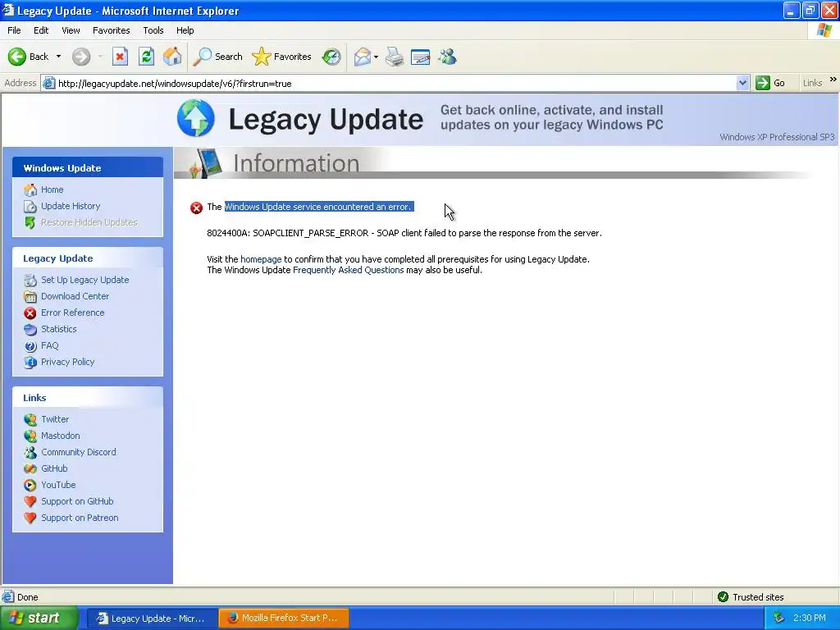The image size is (840, 630).
Task: Click the Statistics icon in sidebar
Action: coord(30,330)
